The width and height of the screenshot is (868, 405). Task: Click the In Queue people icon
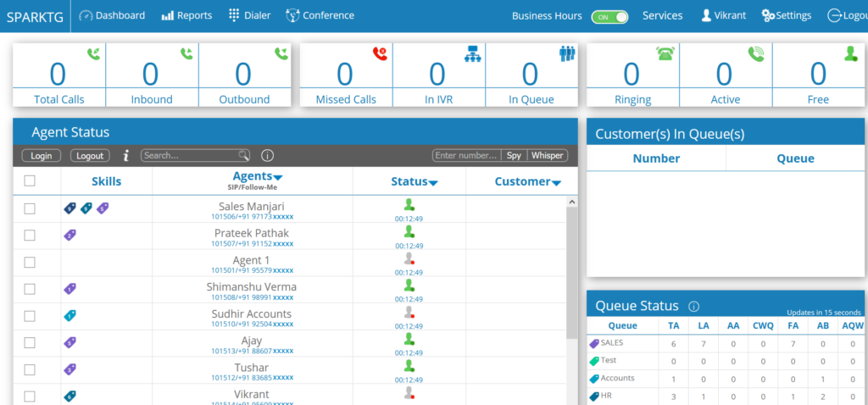click(x=567, y=53)
